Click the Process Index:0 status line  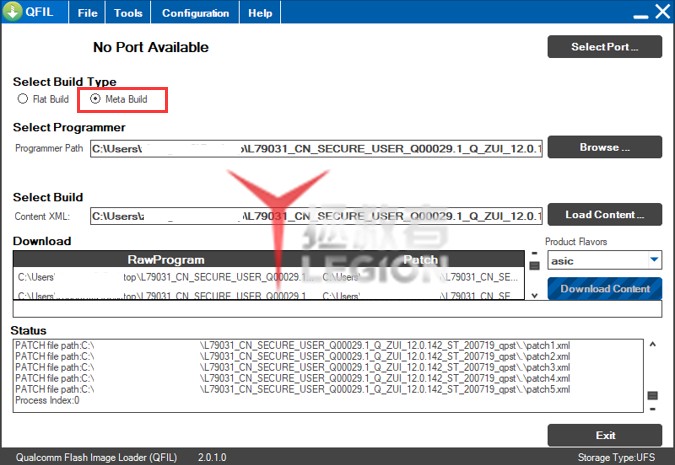(47, 400)
